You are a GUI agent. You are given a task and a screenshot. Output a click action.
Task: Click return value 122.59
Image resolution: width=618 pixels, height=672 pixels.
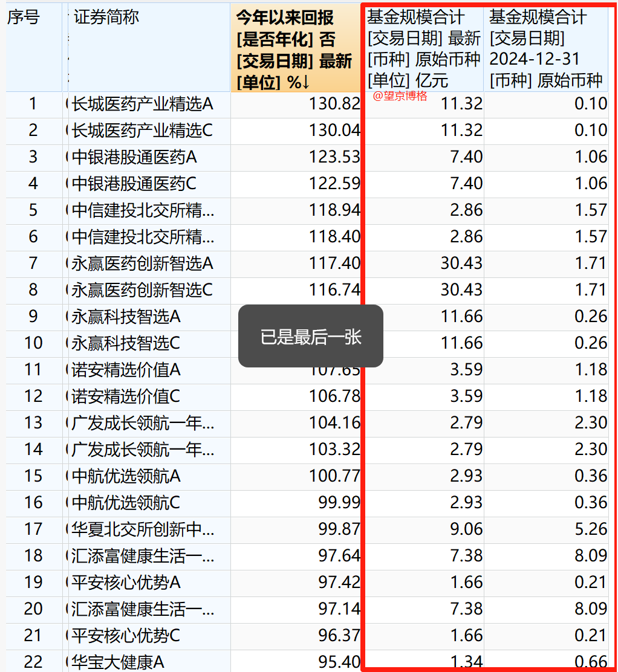click(x=334, y=184)
